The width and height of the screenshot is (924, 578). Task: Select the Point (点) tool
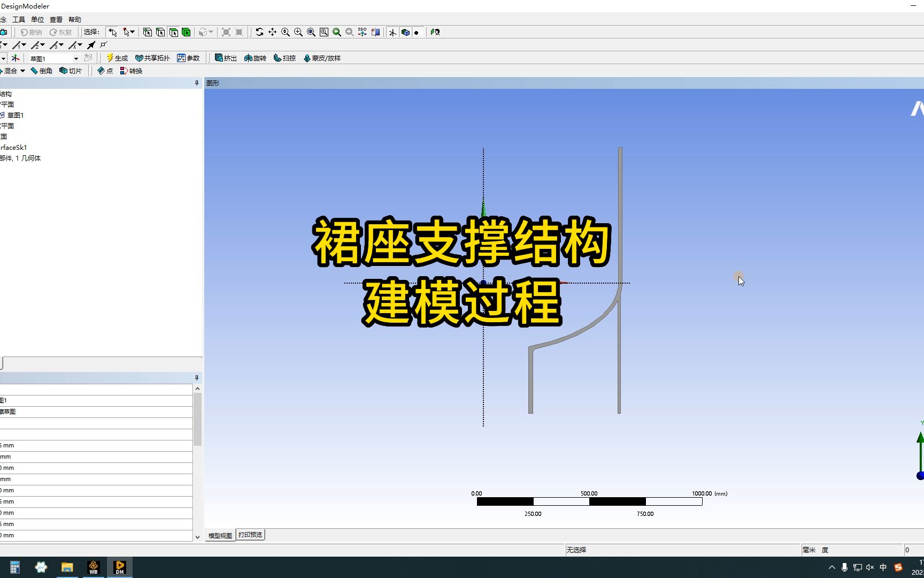pyautogui.click(x=105, y=71)
